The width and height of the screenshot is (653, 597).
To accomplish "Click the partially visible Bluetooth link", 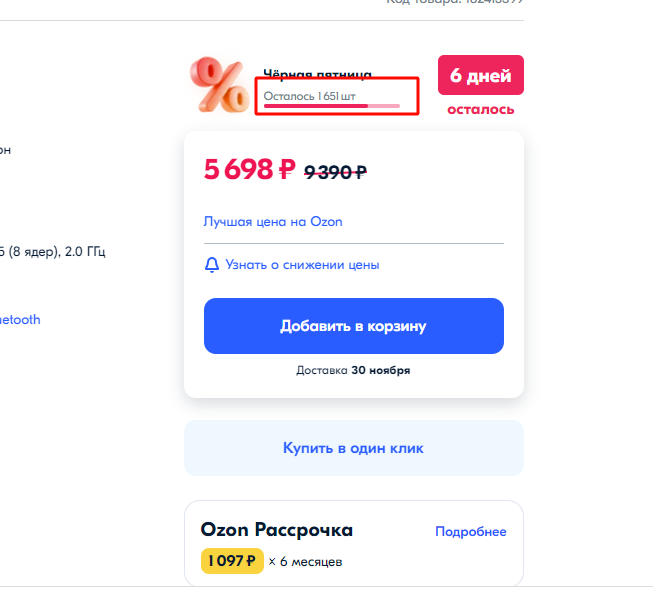I will click(x=20, y=320).
